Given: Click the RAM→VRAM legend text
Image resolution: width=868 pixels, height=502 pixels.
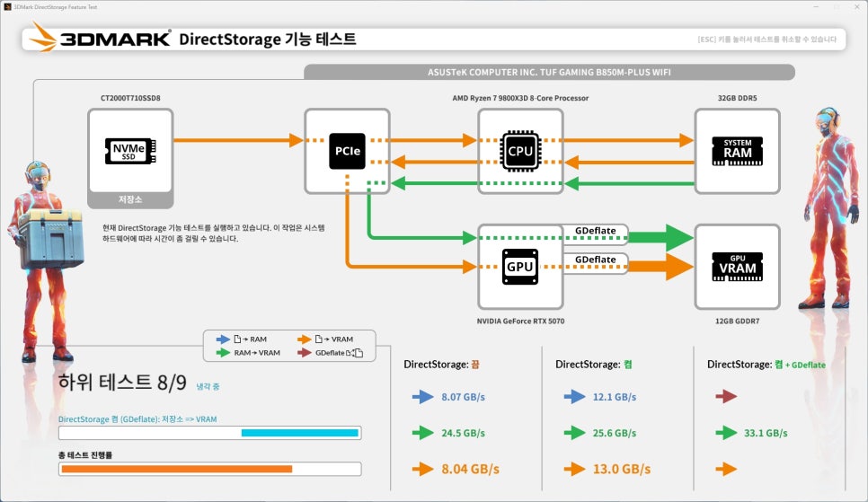Looking at the screenshot, I should click(x=257, y=353).
